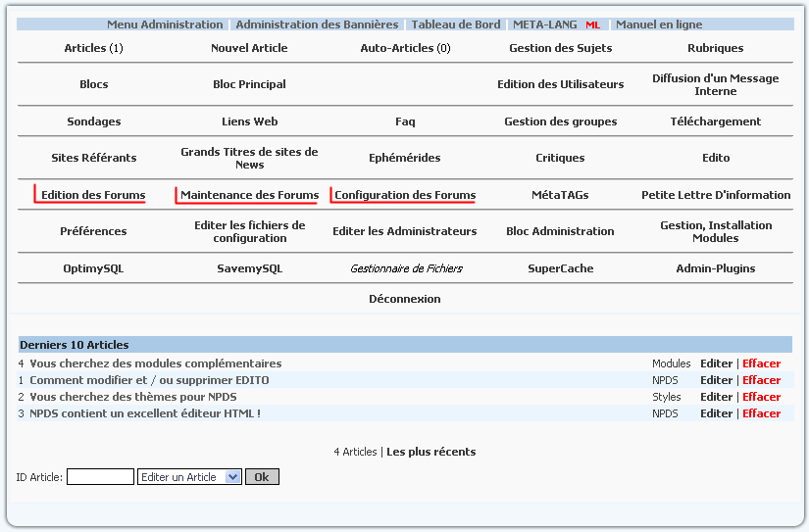Go to SuperCache settings
The height and width of the screenshot is (532, 809).
[560, 268]
